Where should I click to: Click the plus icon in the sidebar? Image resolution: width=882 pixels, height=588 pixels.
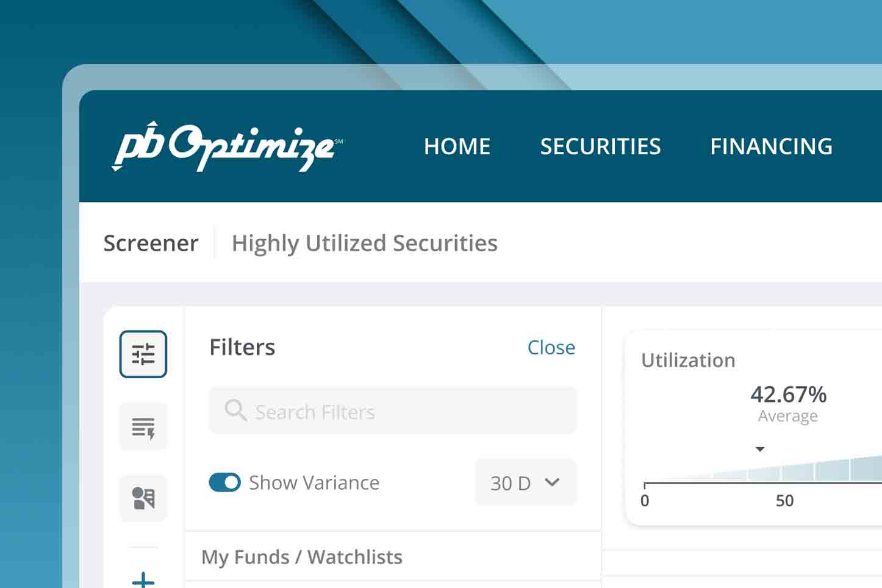(x=143, y=579)
